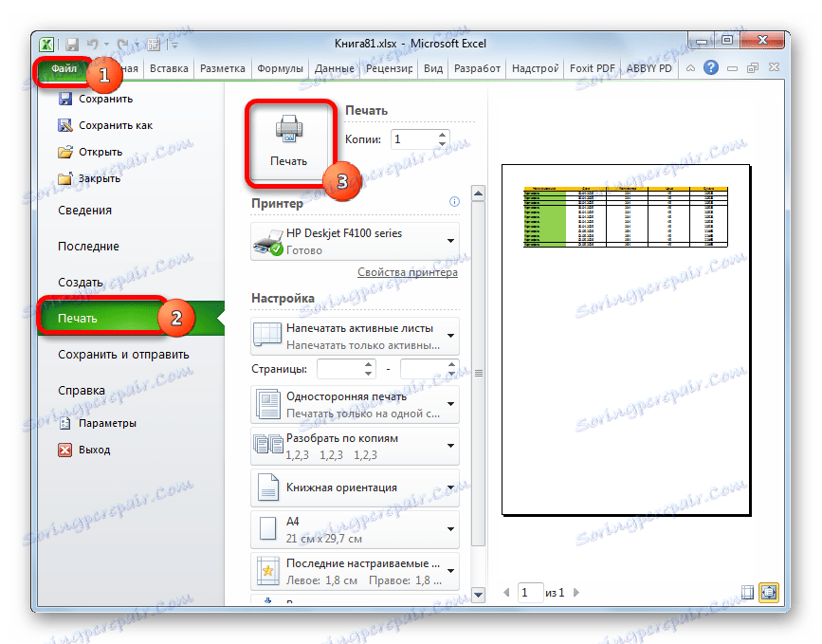Go to next preview page arrow
Viewport: 822px width, 644px height.
click(576, 593)
